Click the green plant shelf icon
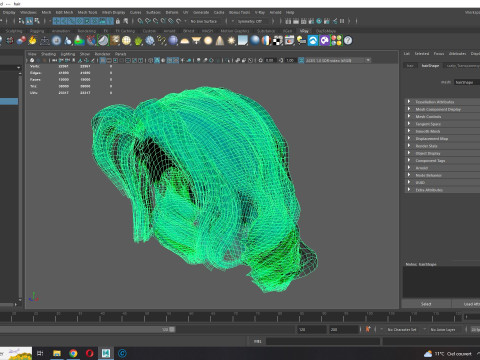This screenshot has width=480, height=360. coord(138,41)
